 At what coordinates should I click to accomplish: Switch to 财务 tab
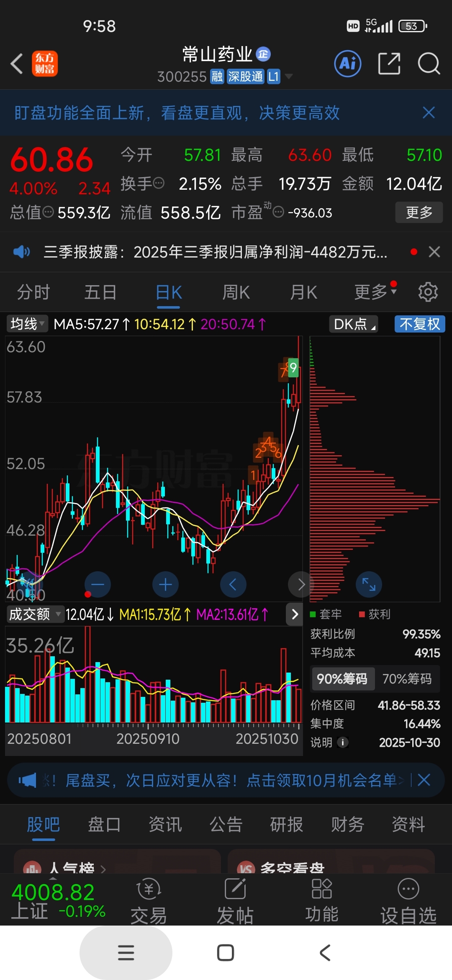pos(347,825)
